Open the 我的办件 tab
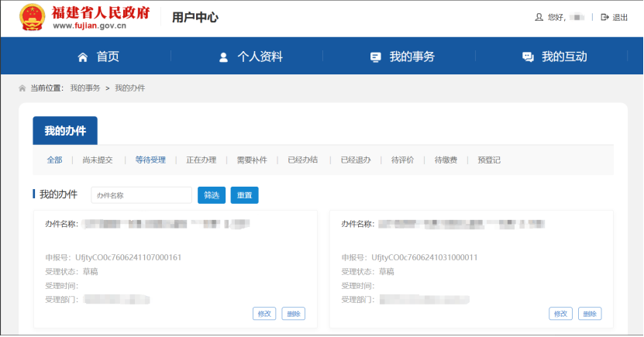Image resolution: width=644 pixels, height=337 pixels. point(65,130)
